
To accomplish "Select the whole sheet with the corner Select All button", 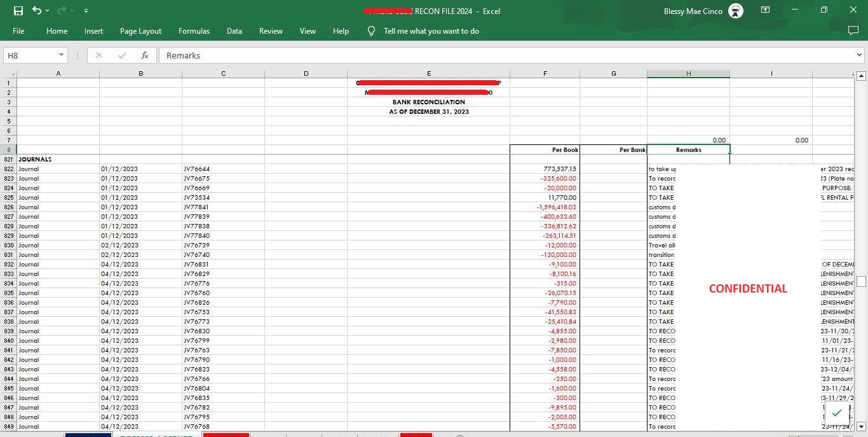I will 9,74.
